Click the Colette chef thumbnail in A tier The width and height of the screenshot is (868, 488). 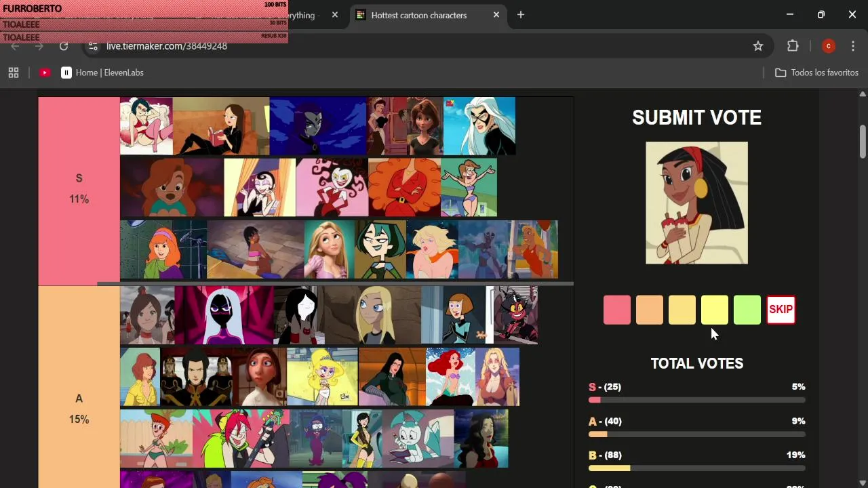[259, 377]
